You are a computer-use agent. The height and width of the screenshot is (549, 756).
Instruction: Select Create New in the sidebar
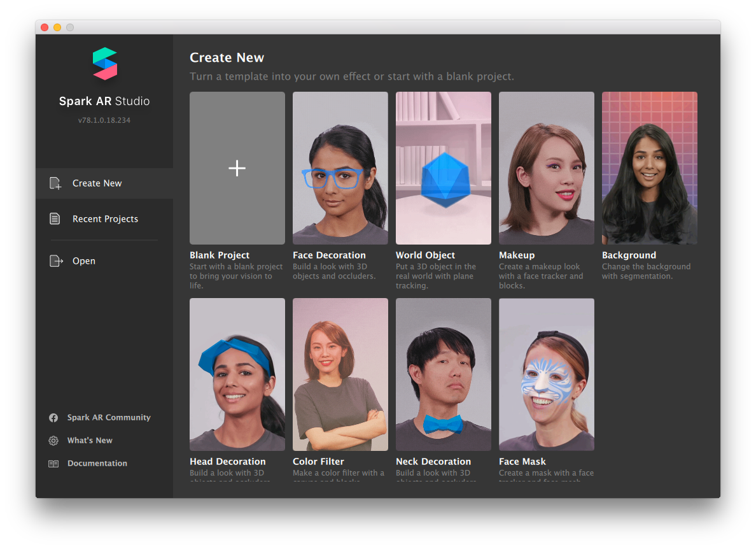[104, 183]
